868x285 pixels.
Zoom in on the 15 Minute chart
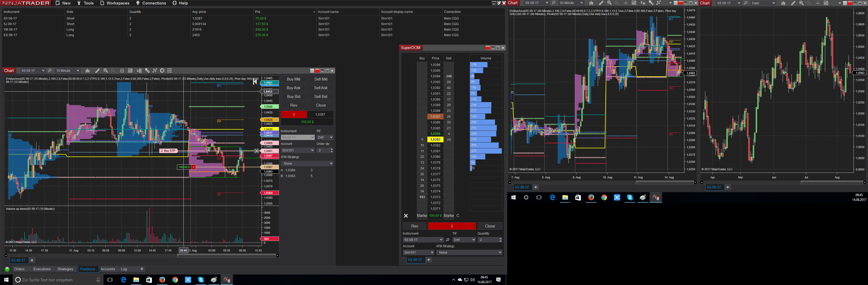coord(105,71)
